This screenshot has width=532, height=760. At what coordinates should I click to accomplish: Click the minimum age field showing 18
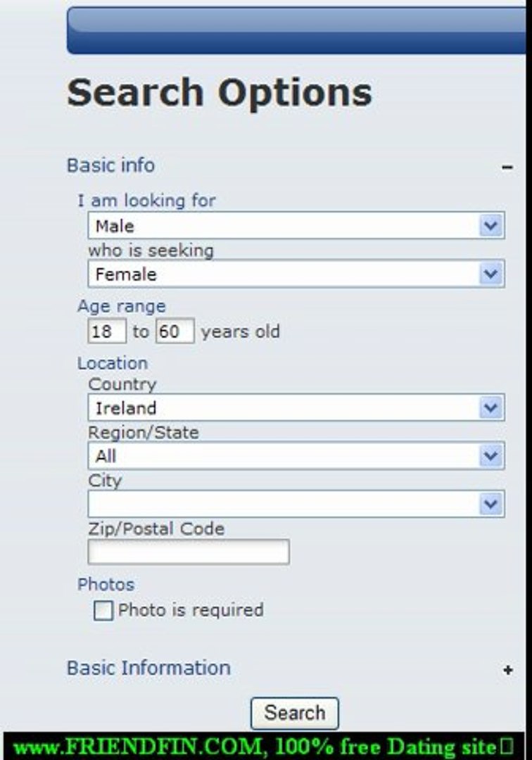[107, 331]
